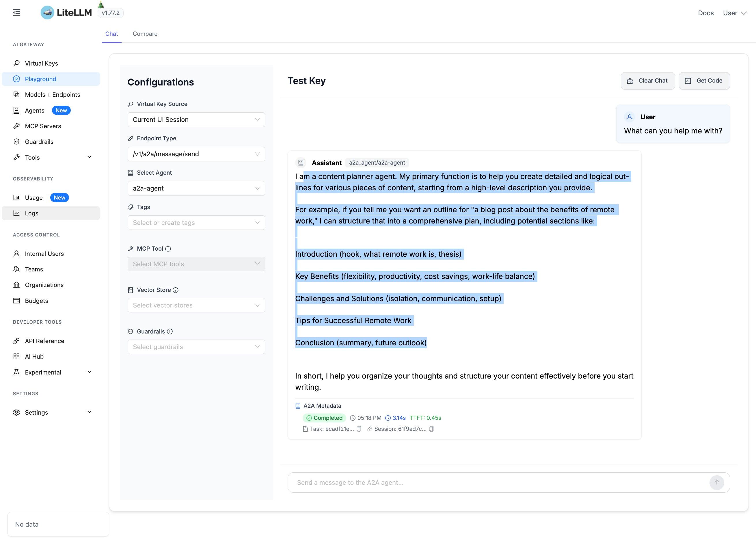The height and width of the screenshot is (544, 756).
Task: Expand the Experimental sidebar section
Action: point(89,372)
